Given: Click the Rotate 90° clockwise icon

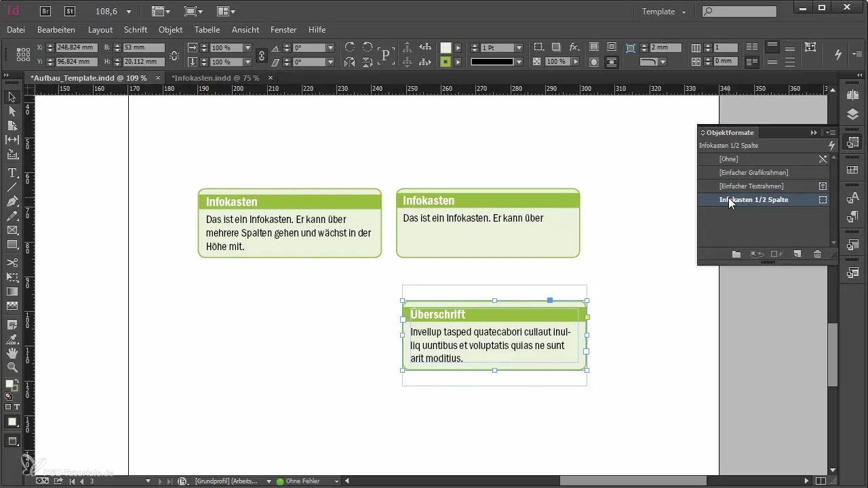Looking at the screenshot, I should [x=350, y=47].
